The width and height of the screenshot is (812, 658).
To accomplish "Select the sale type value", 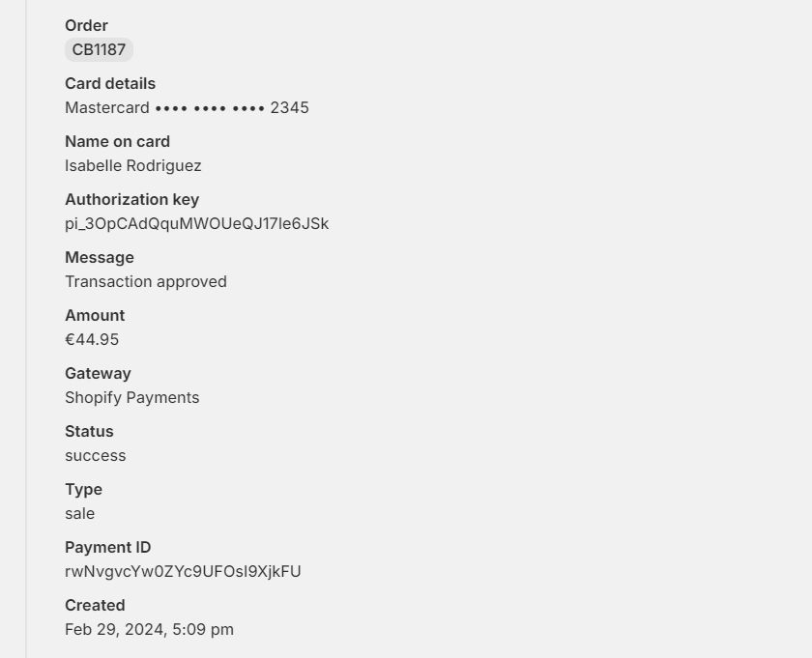I will pos(79,514).
